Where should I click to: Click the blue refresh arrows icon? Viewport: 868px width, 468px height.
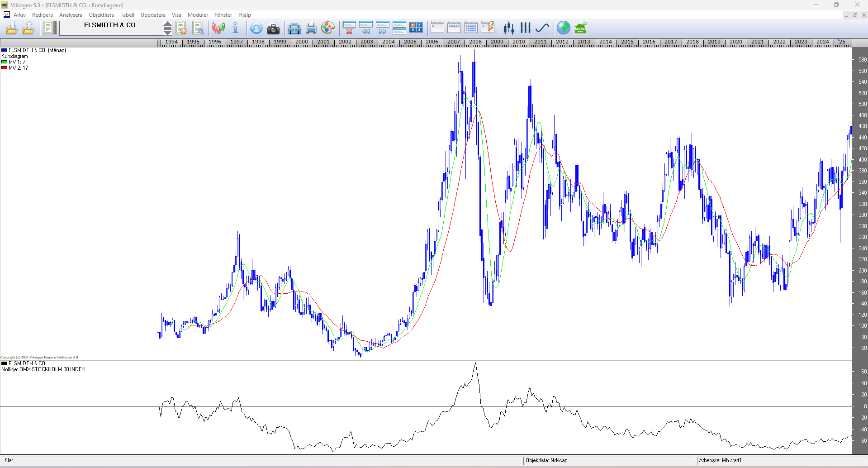pos(256,29)
